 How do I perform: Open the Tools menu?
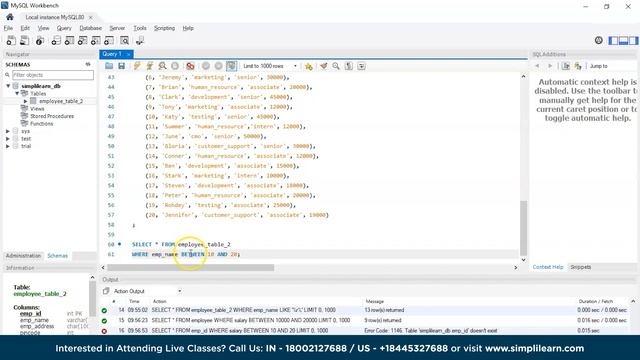[140, 28]
